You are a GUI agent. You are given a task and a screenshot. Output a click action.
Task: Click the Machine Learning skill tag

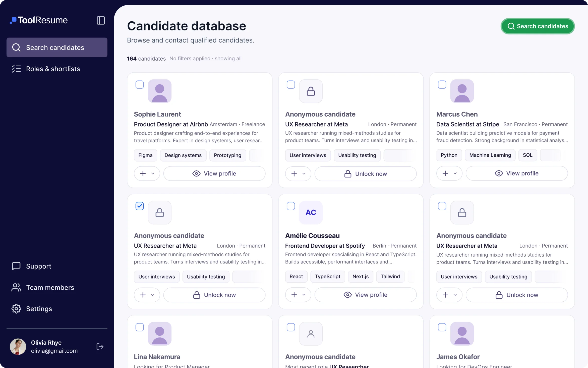point(490,155)
